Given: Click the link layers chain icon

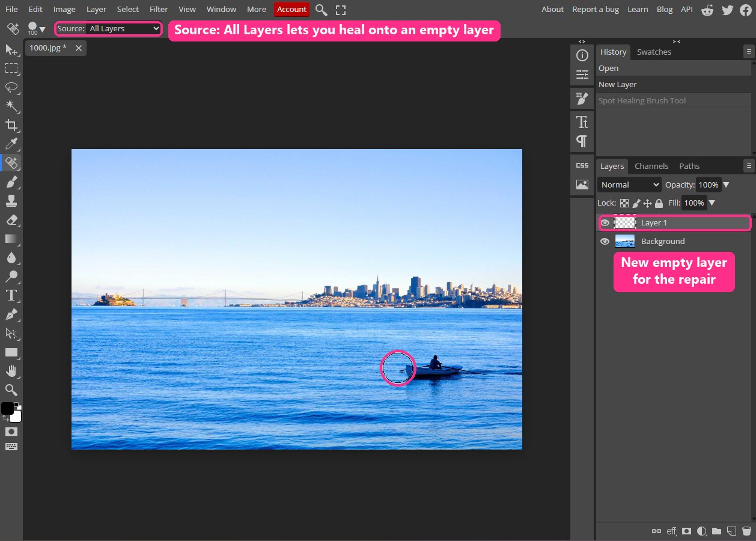Looking at the screenshot, I should 657,531.
